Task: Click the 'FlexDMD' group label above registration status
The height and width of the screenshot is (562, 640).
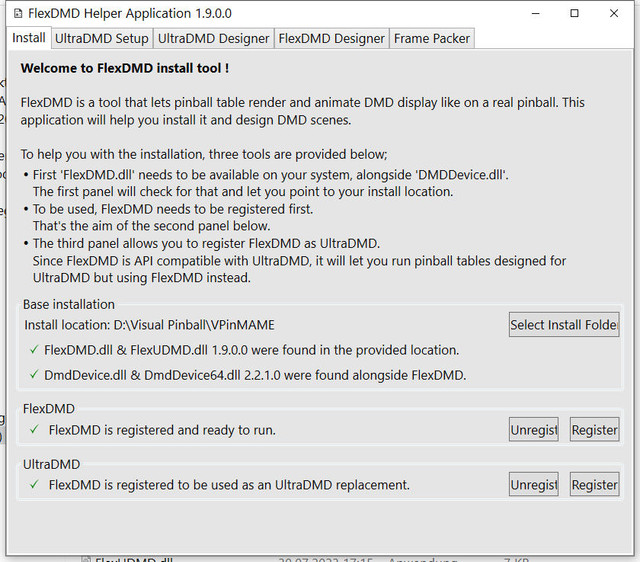Action: click(49, 409)
